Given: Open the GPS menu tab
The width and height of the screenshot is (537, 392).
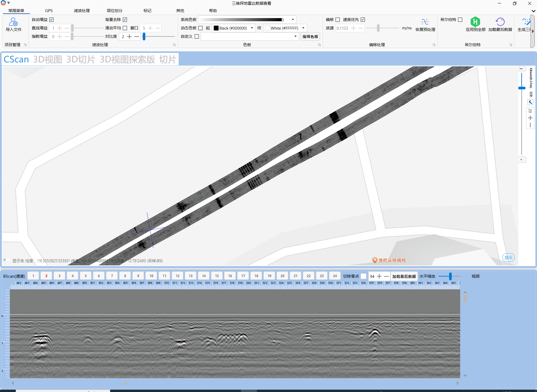Looking at the screenshot, I should pyautogui.click(x=49, y=11).
